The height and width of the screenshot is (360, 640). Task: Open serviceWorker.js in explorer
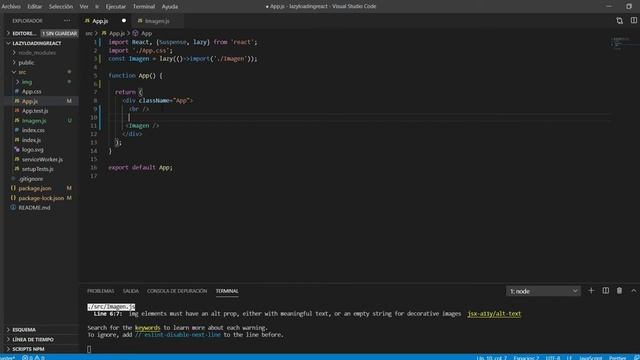coord(42,160)
